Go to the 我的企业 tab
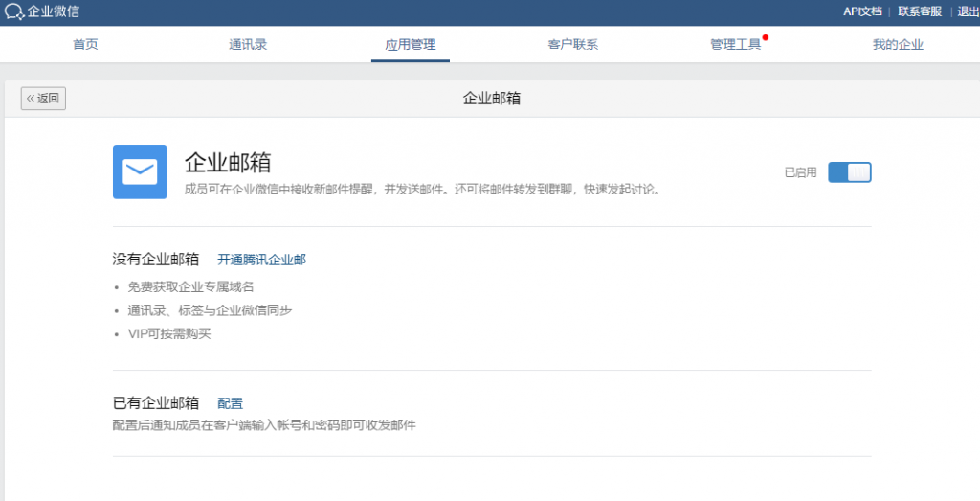The height and width of the screenshot is (501, 980). 898,45
